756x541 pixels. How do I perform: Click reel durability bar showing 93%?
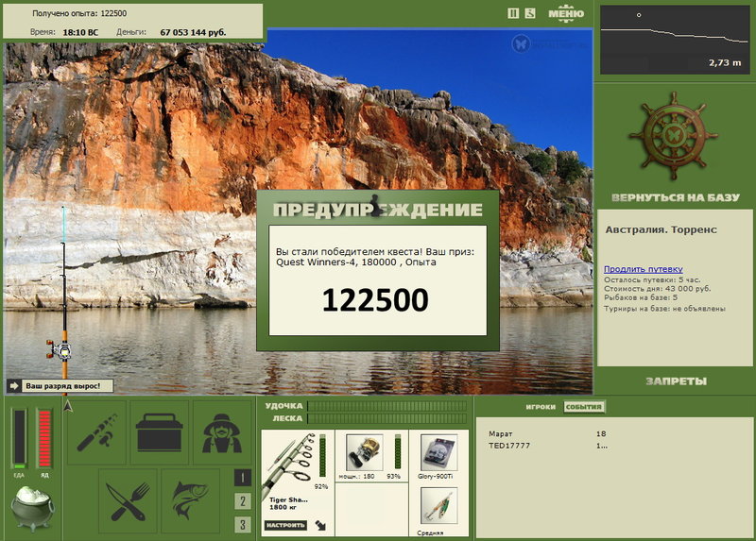point(398,451)
